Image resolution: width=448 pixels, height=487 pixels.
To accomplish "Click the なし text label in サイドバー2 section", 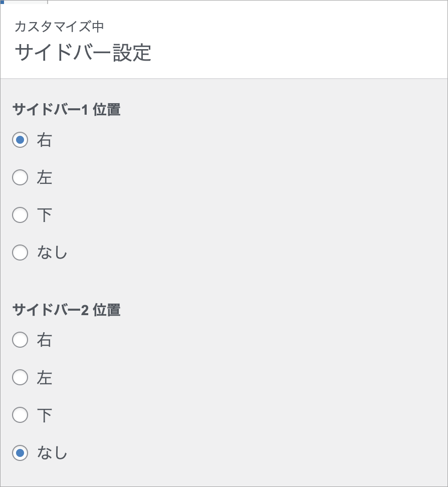I will click(x=52, y=453).
